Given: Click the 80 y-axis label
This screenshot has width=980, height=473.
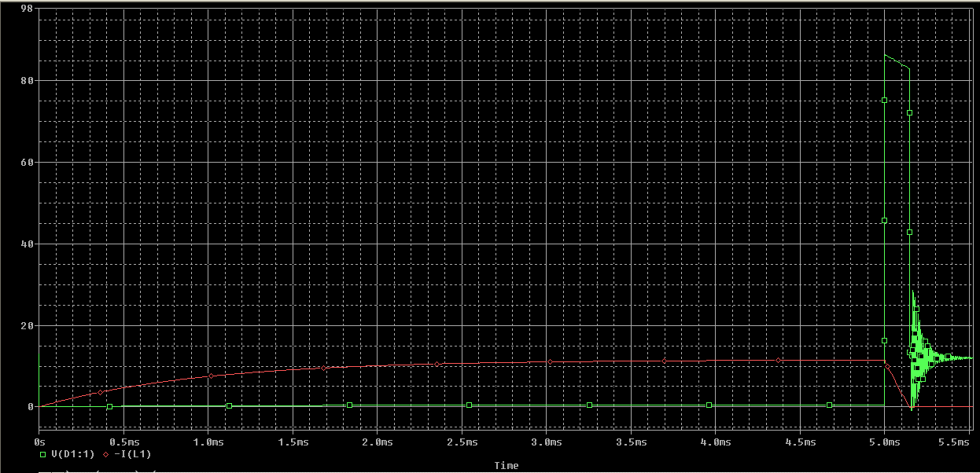Looking at the screenshot, I should 27,81.
